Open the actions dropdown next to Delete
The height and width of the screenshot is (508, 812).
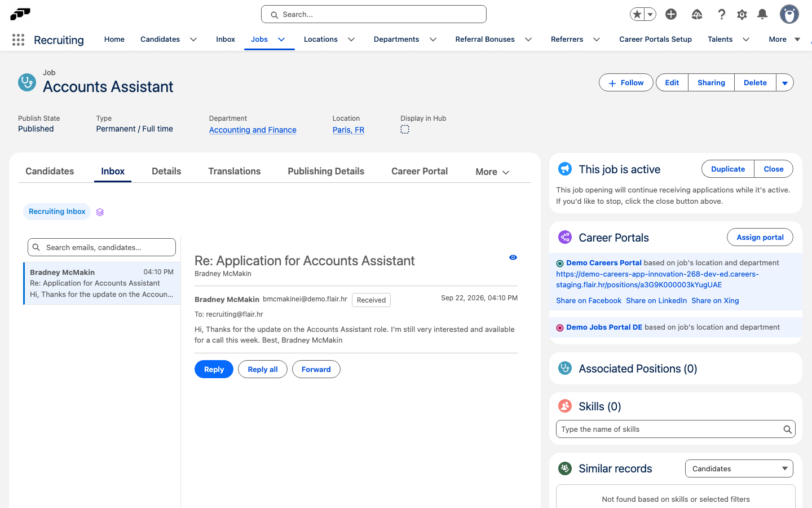(x=785, y=83)
